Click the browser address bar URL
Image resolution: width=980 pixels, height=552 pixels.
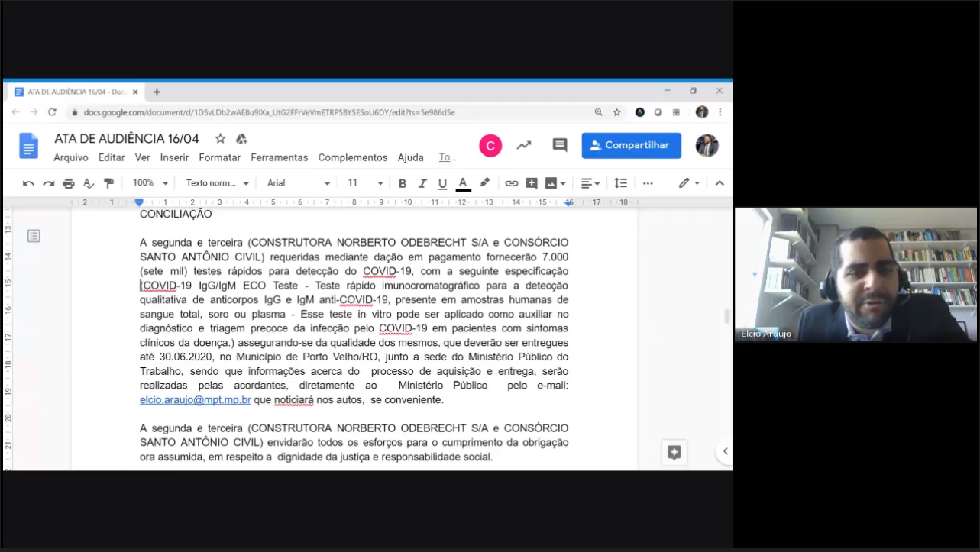pos(269,112)
